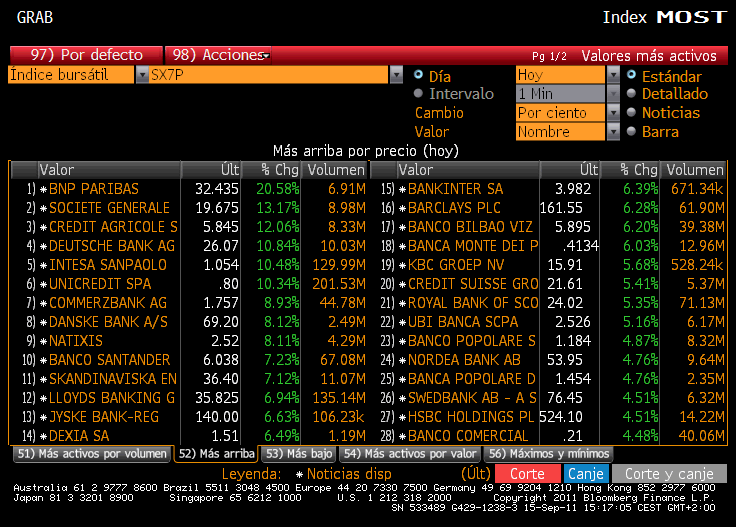Open the HSBC HOLDINGS PL row
Screen dimensions: 736x527
549,417
